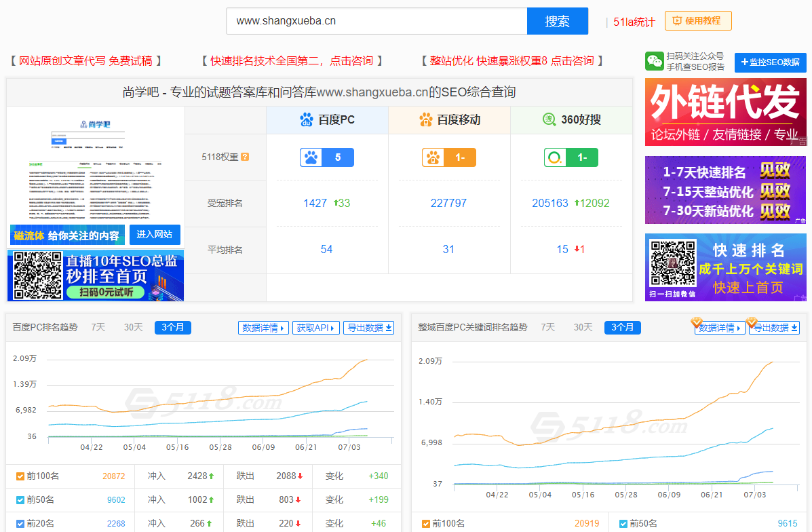Click the QR code in livestream banner
Viewport: 812px width, 532px height.
tap(38, 275)
